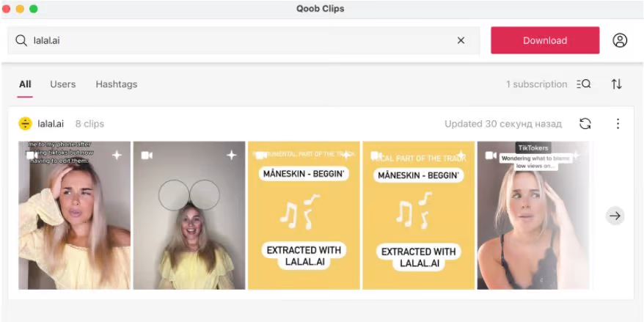Image resolution: width=644 pixels, height=322 pixels.
Task: Minimize the Qoob Clips window
Action: coord(20,9)
